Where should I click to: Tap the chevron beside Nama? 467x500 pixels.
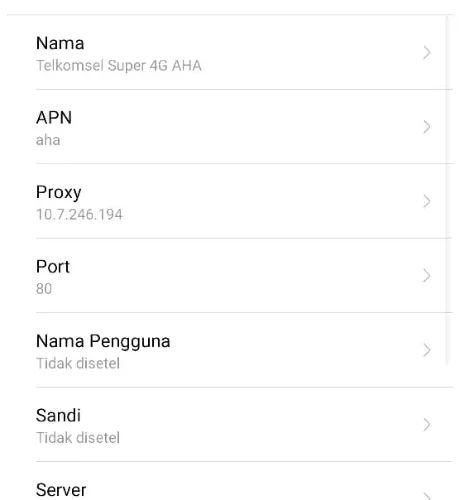(426, 53)
